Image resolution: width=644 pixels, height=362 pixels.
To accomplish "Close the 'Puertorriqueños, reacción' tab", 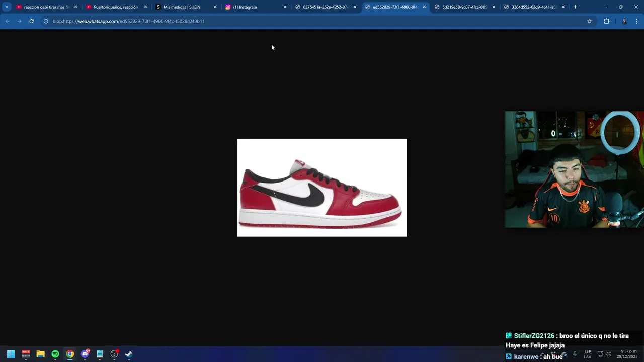I will pyautogui.click(x=145, y=7).
